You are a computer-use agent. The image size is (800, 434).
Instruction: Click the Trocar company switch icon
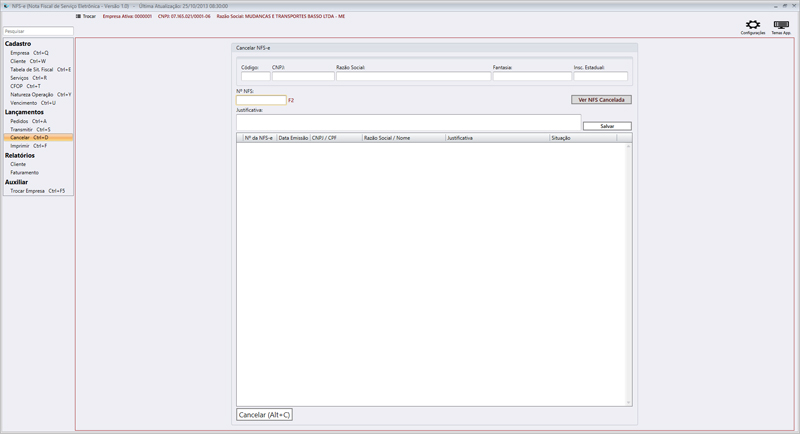pos(78,16)
